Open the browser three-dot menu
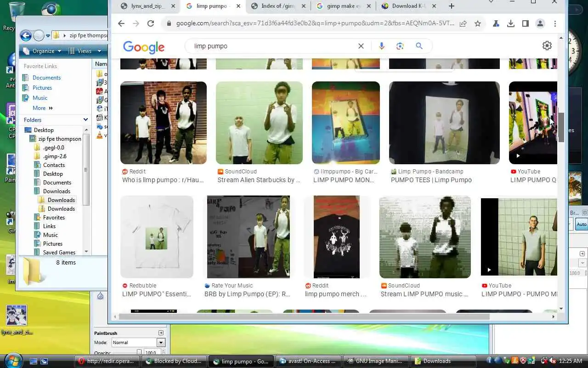Image resolution: width=588 pixels, height=368 pixels. 555,23
